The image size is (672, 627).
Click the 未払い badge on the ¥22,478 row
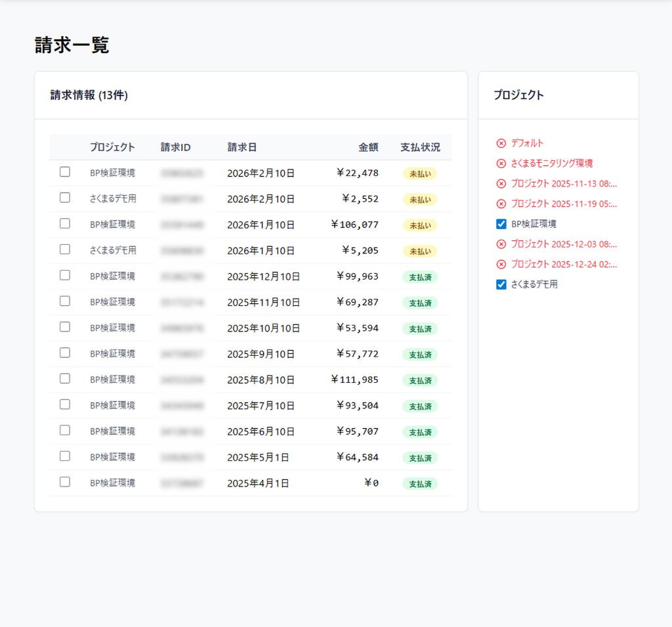[x=420, y=174]
